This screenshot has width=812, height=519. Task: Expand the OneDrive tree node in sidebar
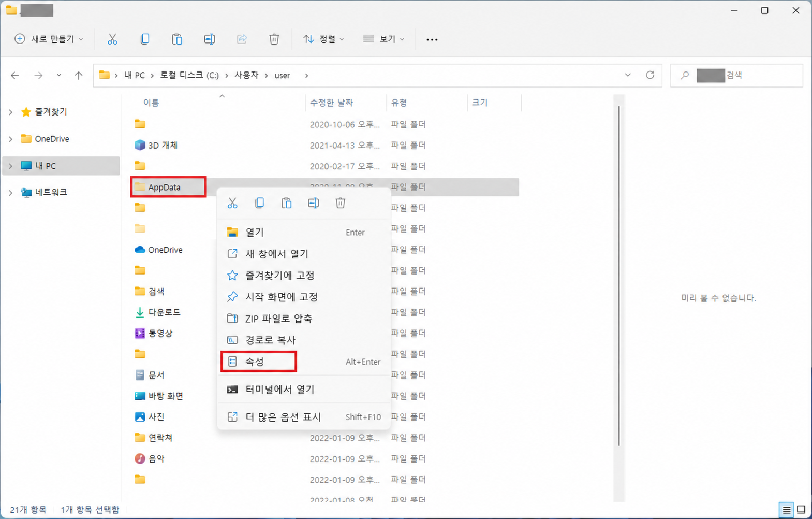[11, 139]
